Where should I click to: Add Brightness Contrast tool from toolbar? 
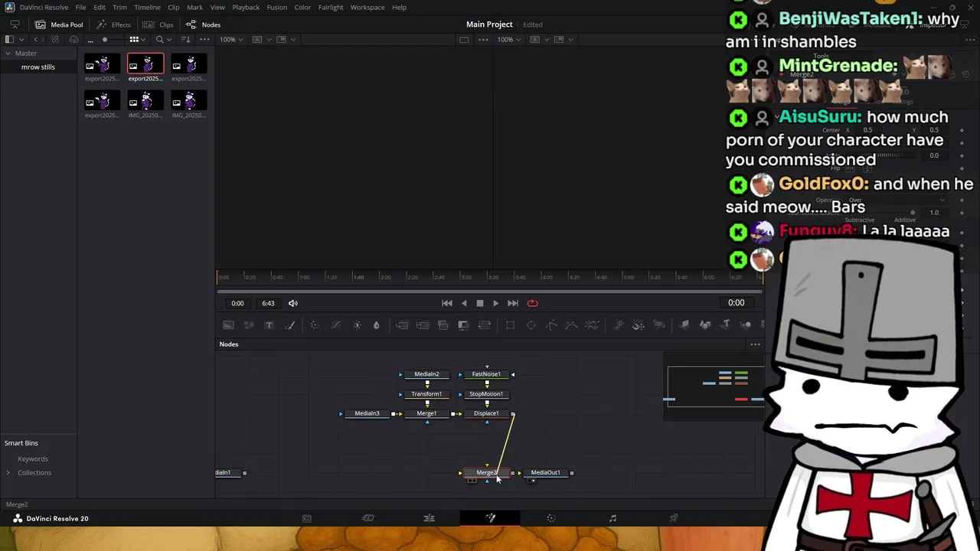point(357,325)
